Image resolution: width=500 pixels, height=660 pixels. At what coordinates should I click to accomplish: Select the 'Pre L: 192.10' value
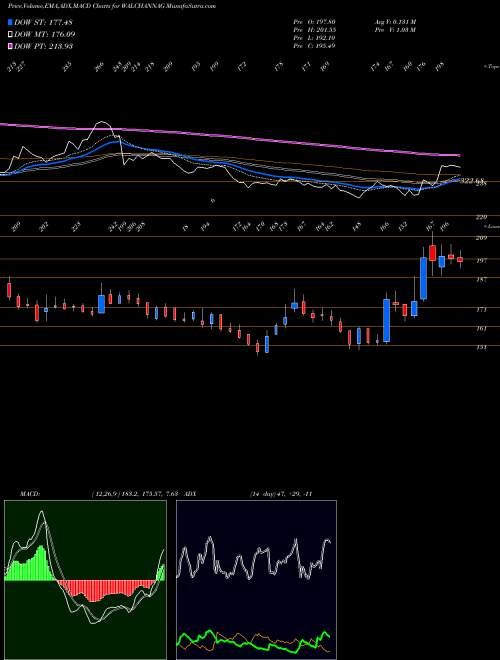click(314, 38)
